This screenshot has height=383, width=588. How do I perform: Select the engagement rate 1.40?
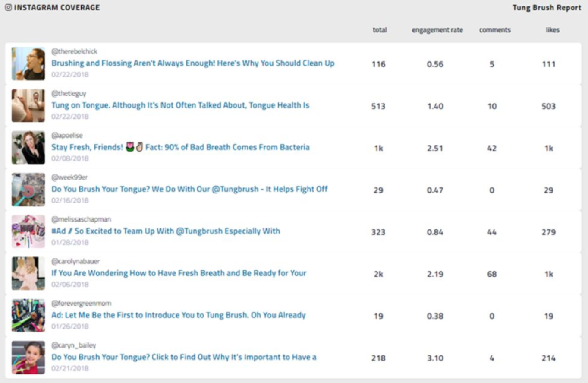(435, 106)
